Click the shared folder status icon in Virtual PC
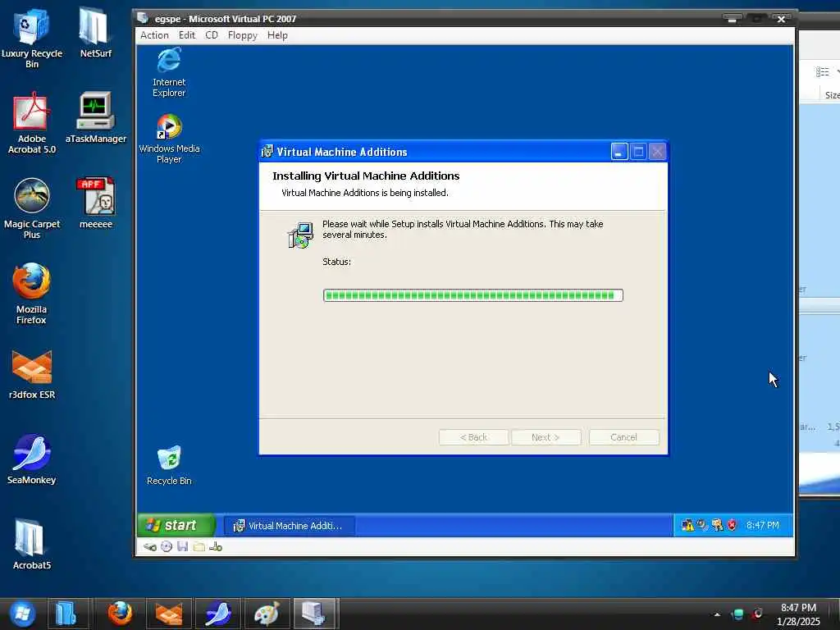 coord(199,546)
